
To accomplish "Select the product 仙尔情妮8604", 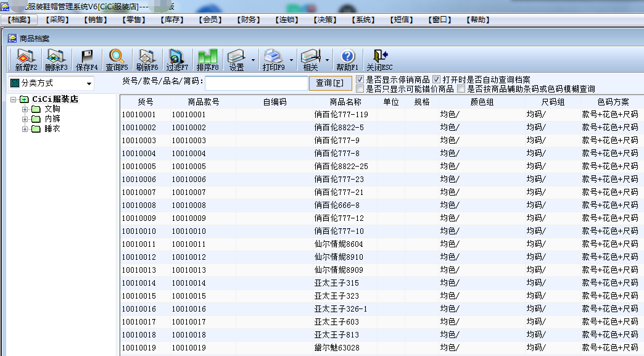I will [339, 244].
